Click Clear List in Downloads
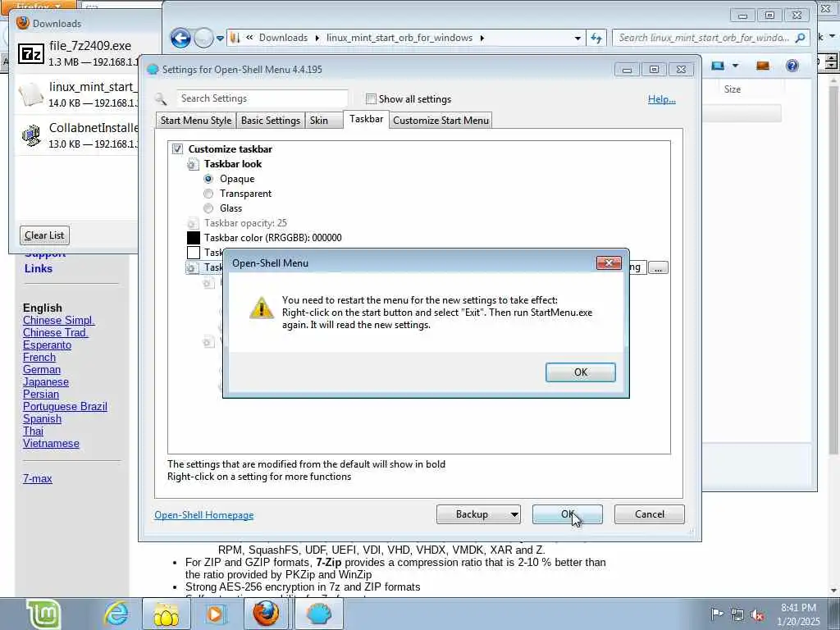Screen dimensions: 840x630 tap(44, 235)
